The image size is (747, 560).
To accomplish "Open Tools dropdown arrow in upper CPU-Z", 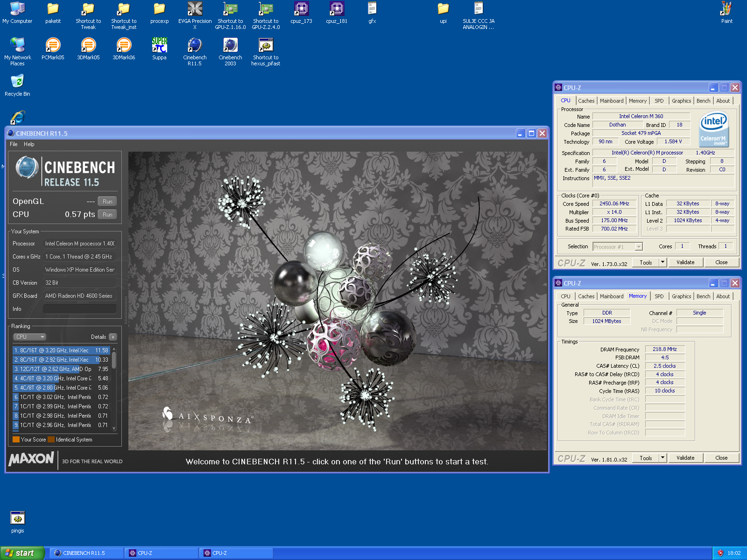I will [x=662, y=263].
